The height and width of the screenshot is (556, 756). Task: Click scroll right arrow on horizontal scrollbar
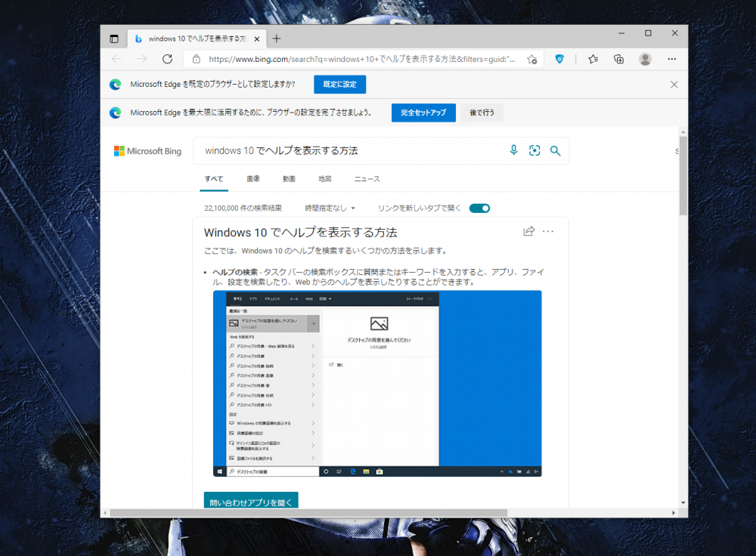(673, 513)
